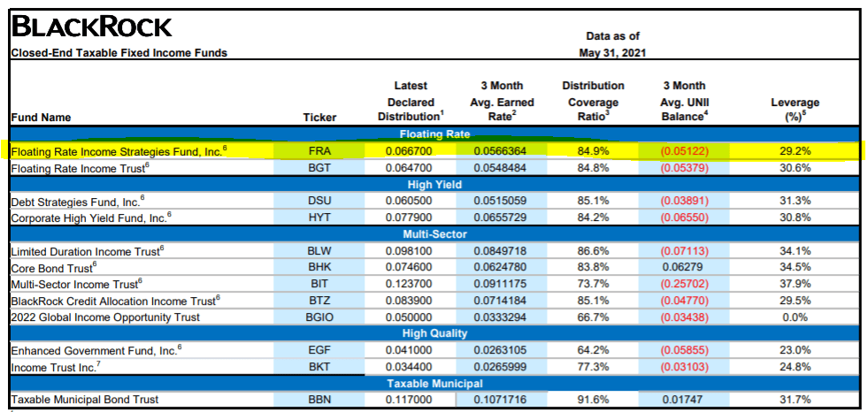This screenshot has height=412, width=868.
Task: Click BIT UNII balance (0.25702)
Action: point(684,285)
